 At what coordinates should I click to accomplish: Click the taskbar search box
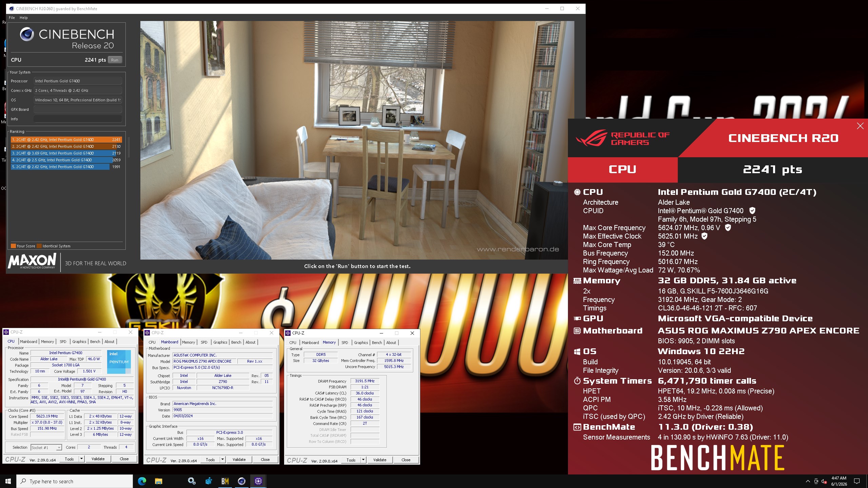click(x=75, y=481)
